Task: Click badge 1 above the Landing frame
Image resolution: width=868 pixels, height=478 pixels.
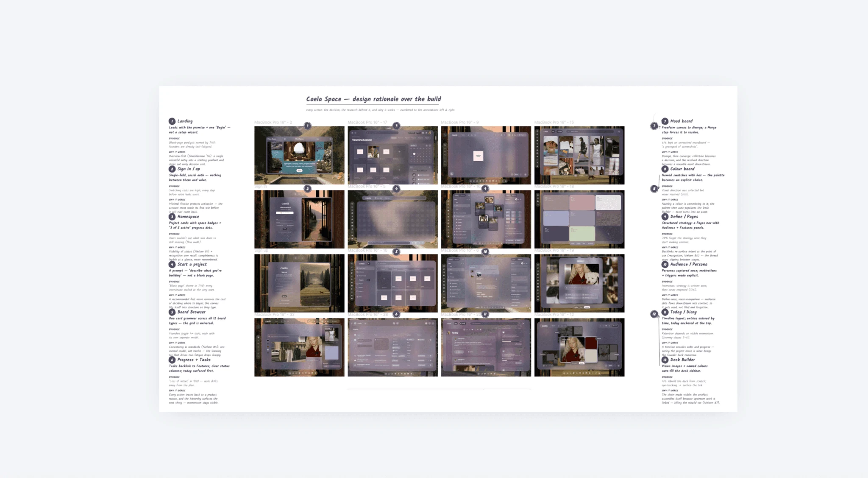Action: coord(308,126)
